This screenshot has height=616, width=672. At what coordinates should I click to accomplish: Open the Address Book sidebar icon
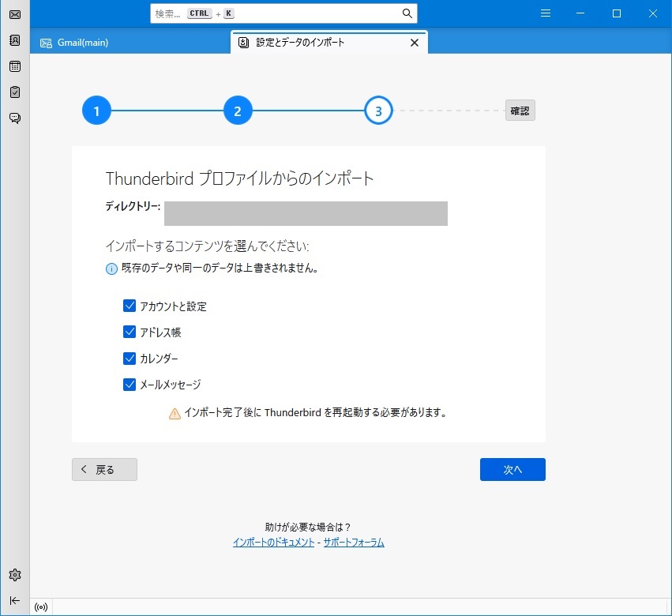14,40
